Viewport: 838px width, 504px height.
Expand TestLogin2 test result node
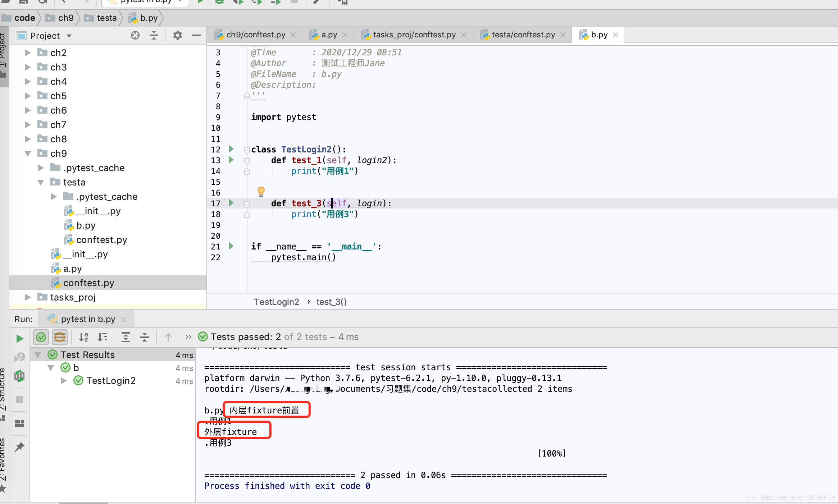[64, 381]
